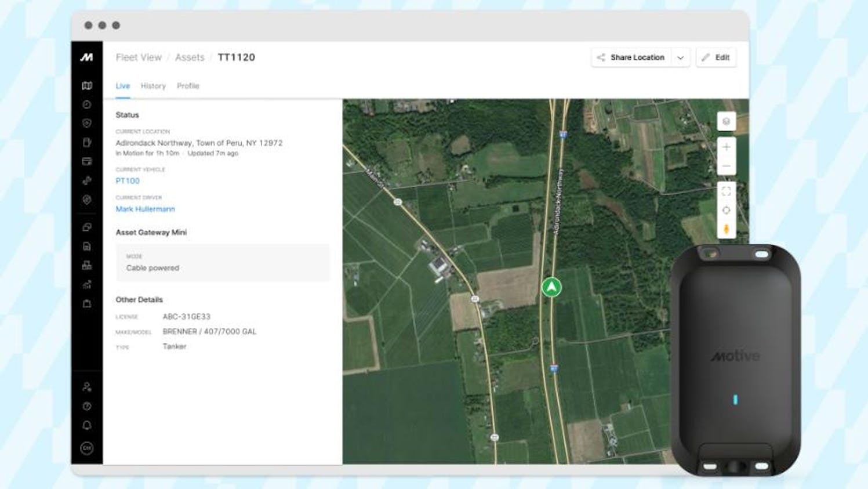Switch to the History tab
The height and width of the screenshot is (489, 868).
tap(153, 86)
